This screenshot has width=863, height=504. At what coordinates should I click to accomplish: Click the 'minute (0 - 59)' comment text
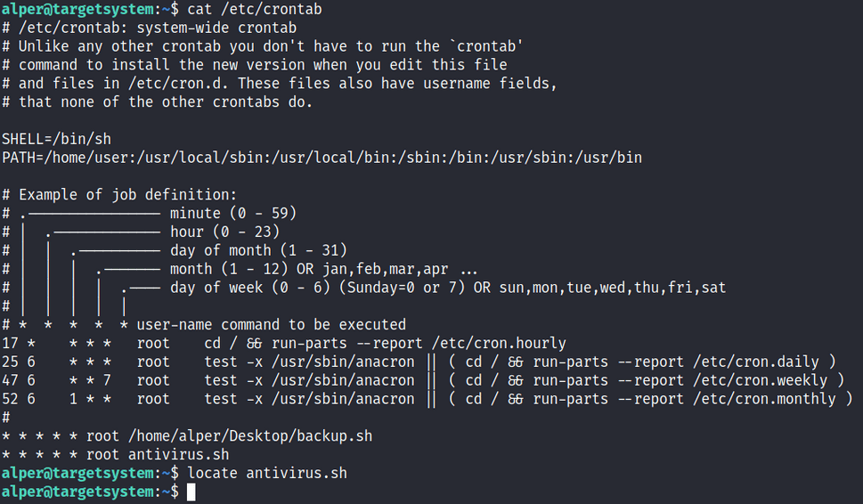[x=233, y=214]
